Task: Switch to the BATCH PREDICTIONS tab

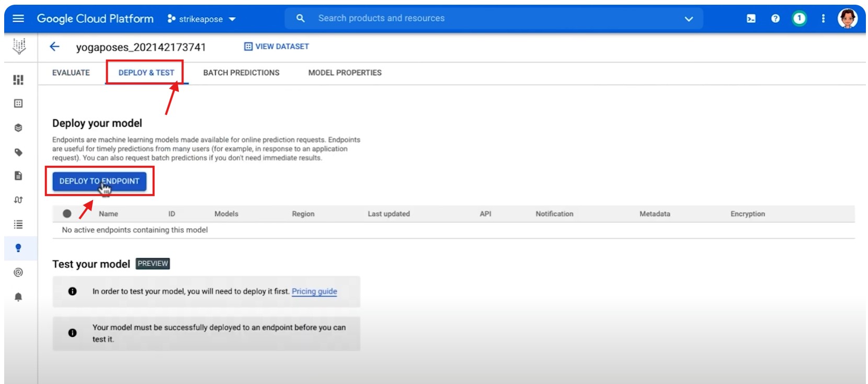Action: 241,73
